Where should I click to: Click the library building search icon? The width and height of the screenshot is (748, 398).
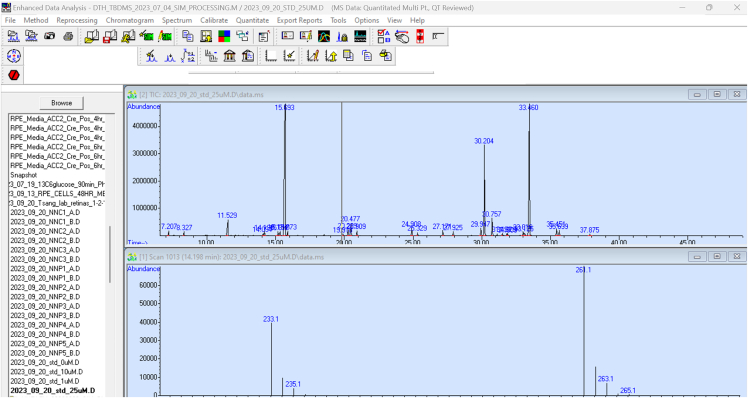pos(229,56)
